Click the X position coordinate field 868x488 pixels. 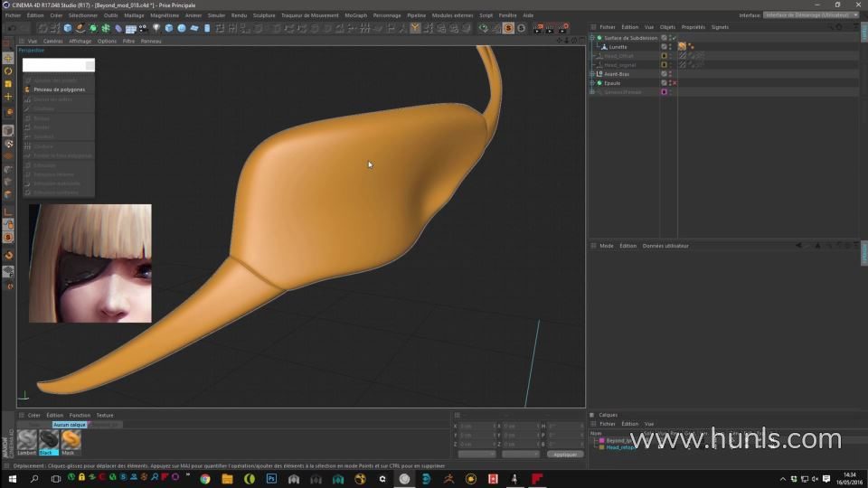[x=476, y=426]
